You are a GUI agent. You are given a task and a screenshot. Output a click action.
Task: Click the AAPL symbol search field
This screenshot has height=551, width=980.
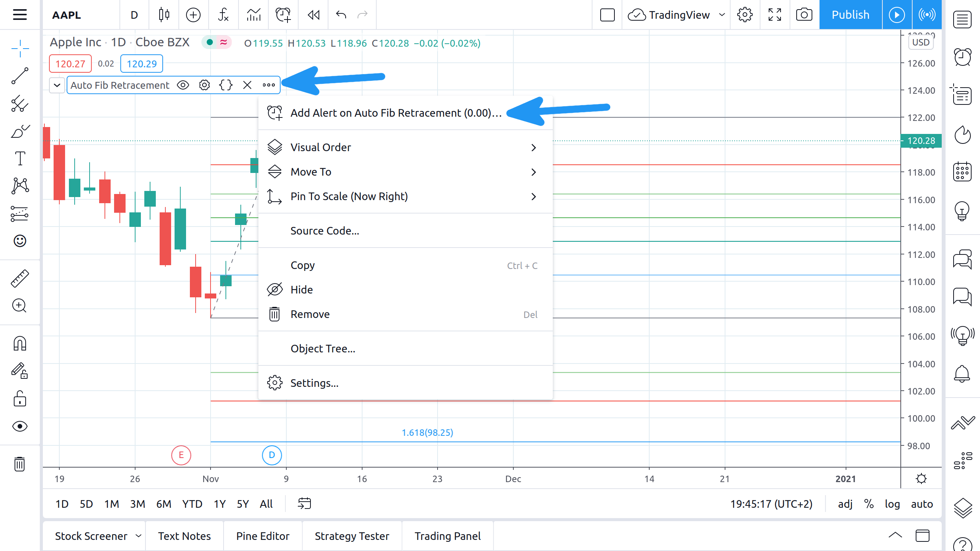coord(81,15)
